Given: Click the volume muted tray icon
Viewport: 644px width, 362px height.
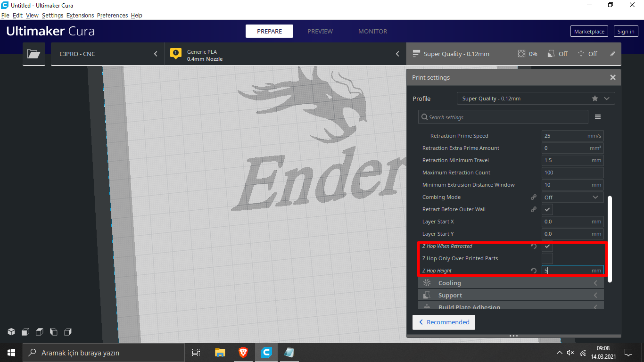Looking at the screenshot, I should click(x=570, y=353).
